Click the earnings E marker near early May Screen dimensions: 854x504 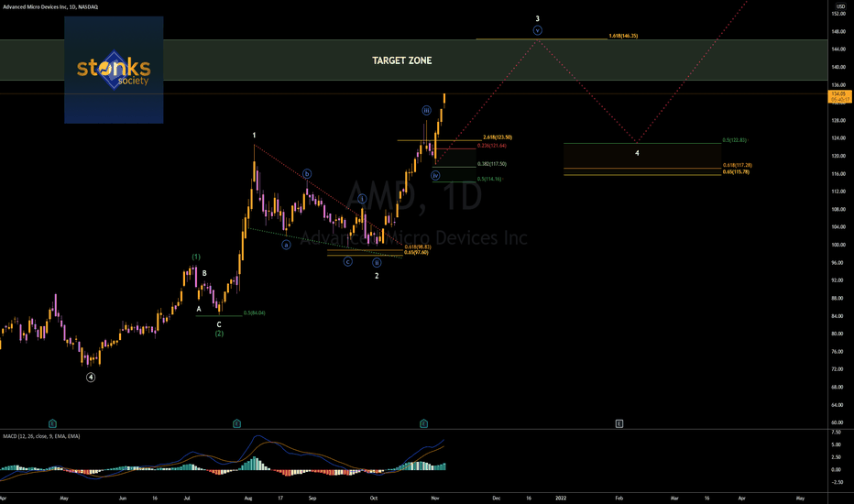click(52, 423)
